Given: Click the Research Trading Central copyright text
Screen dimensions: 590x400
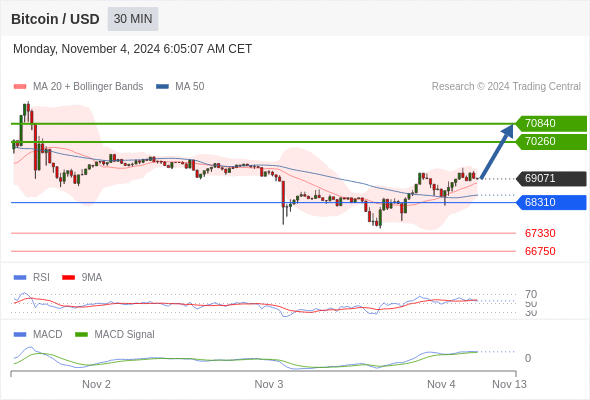Looking at the screenshot, I should click(506, 87).
